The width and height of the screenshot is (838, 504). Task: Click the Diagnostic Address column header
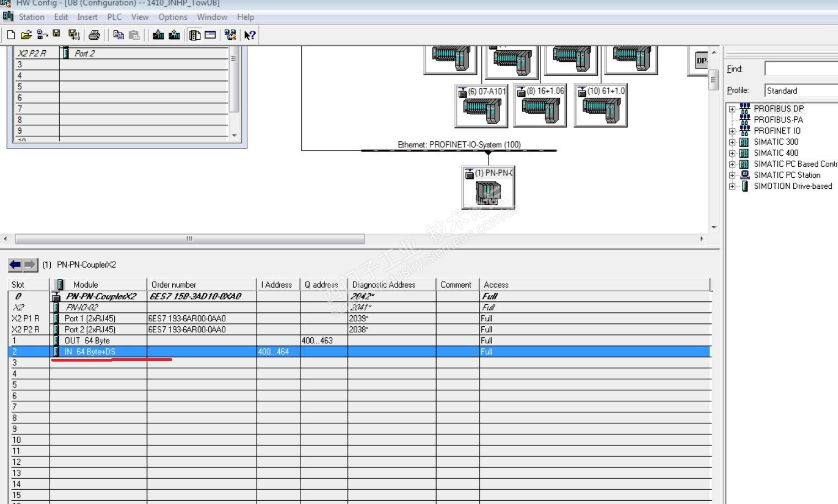[x=392, y=285]
